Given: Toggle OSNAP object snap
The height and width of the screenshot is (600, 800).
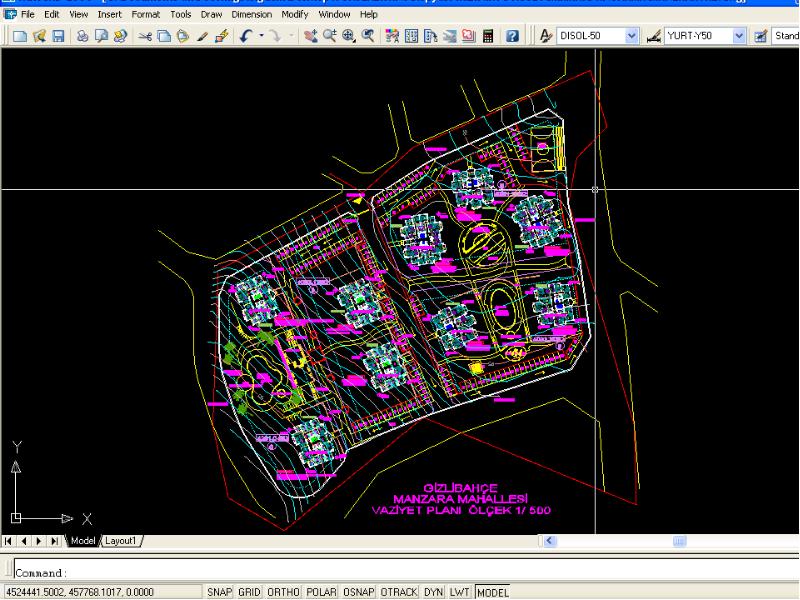Looking at the screenshot, I should (359, 592).
